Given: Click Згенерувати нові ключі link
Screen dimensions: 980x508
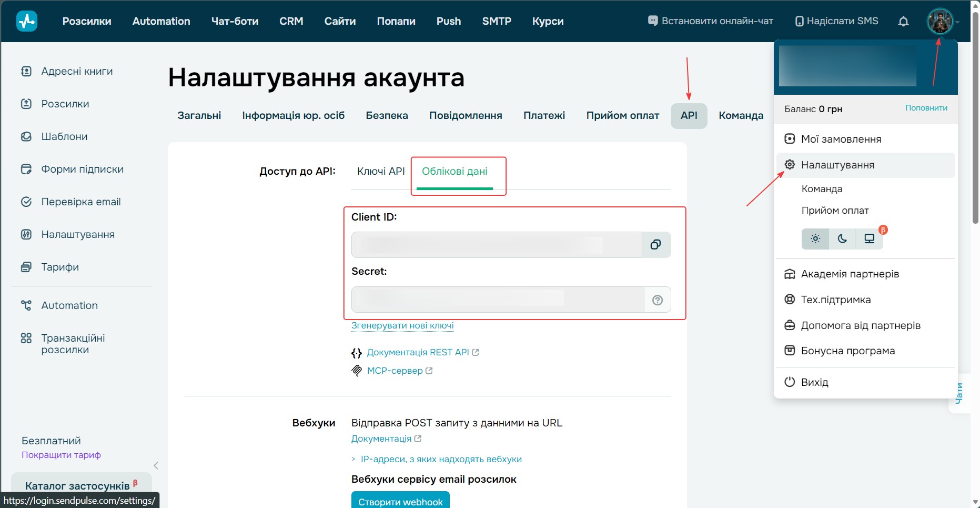Looking at the screenshot, I should (402, 325).
